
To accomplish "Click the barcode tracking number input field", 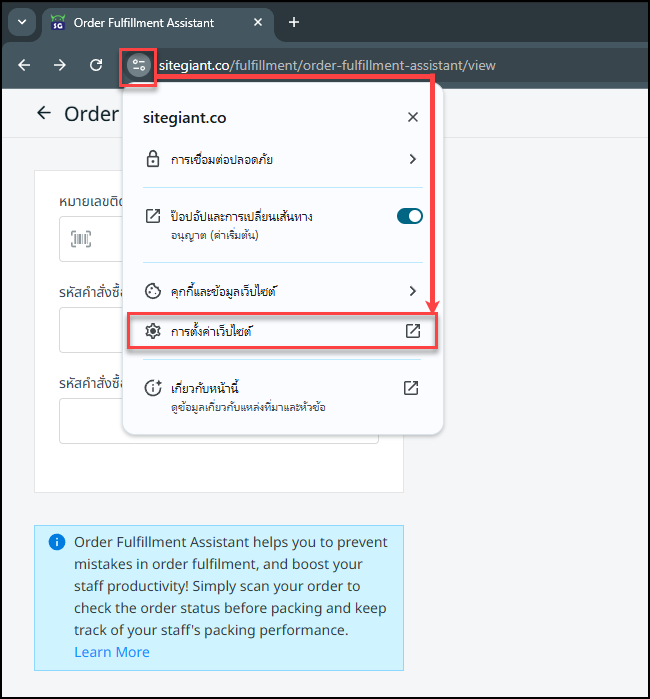I will click(90, 239).
